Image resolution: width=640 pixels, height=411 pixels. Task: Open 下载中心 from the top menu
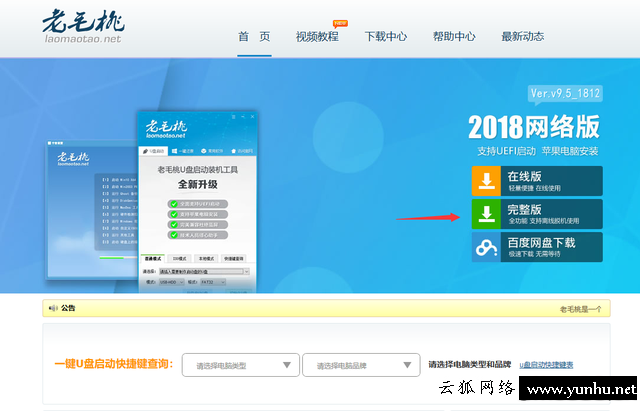click(386, 37)
